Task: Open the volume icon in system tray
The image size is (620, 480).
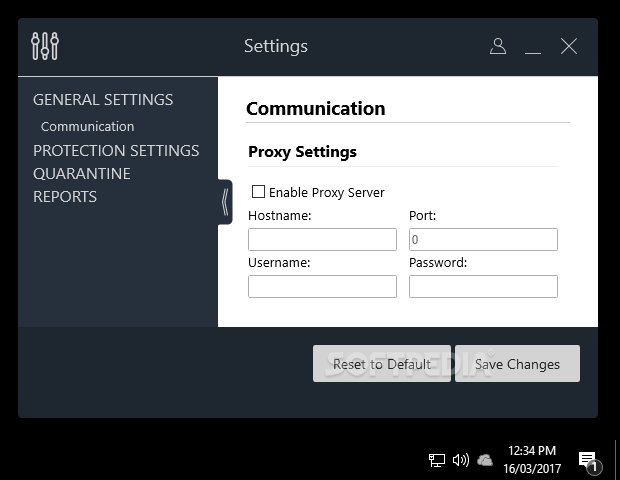Action: point(461,460)
